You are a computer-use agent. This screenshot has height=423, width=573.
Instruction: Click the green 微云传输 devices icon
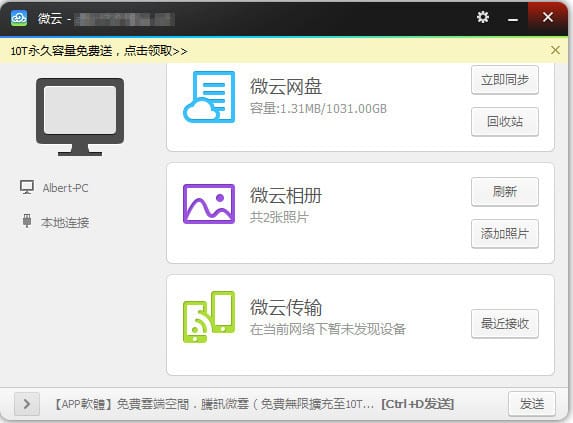pos(209,317)
